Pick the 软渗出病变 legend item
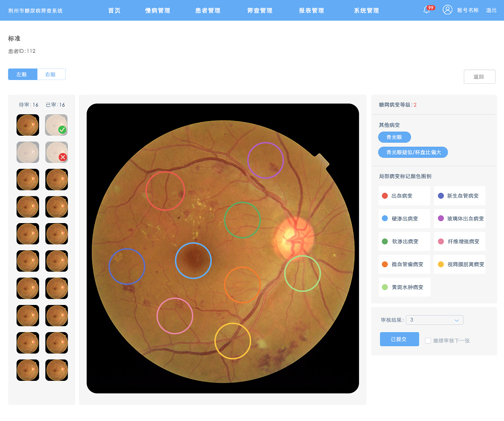 [404, 242]
